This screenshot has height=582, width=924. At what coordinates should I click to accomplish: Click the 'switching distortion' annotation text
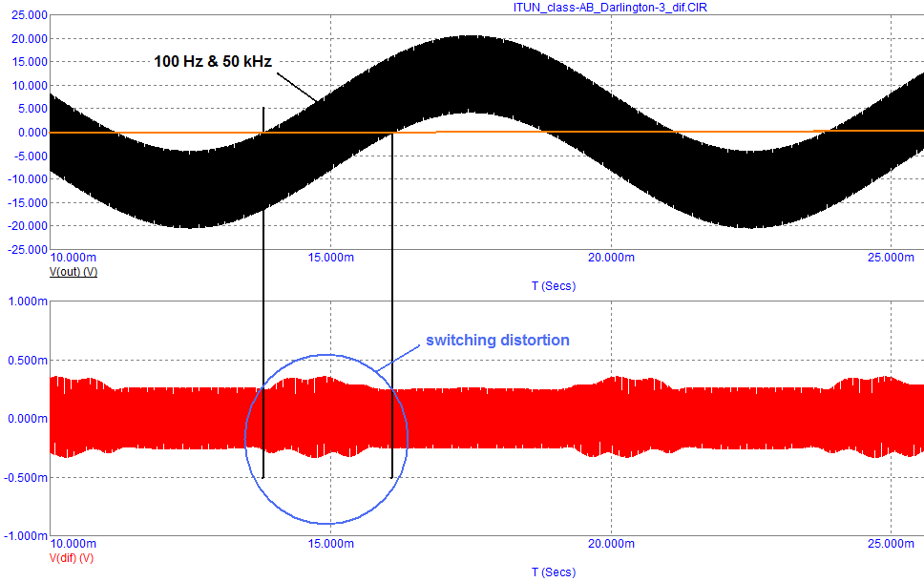[x=498, y=340]
